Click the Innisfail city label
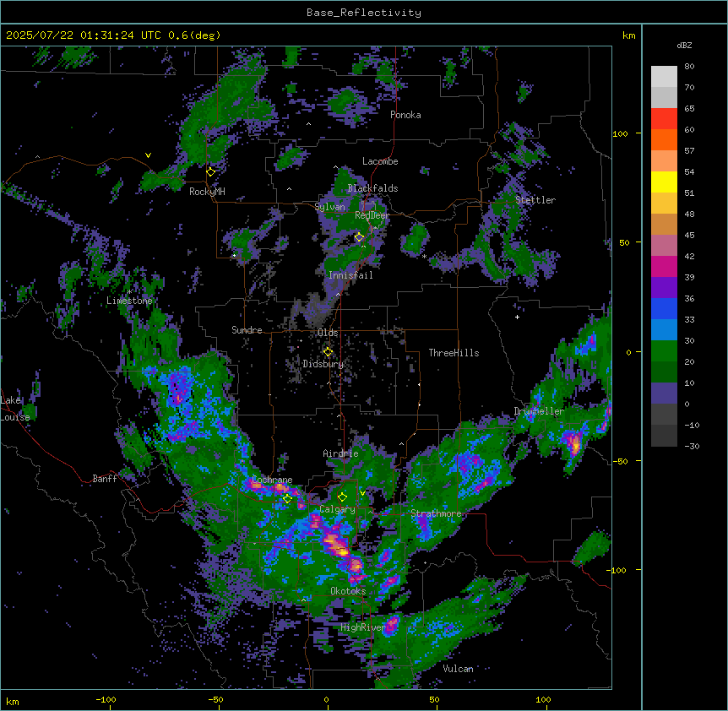The height and width of the screenshot is (711, 728). [x=350, y=275]
